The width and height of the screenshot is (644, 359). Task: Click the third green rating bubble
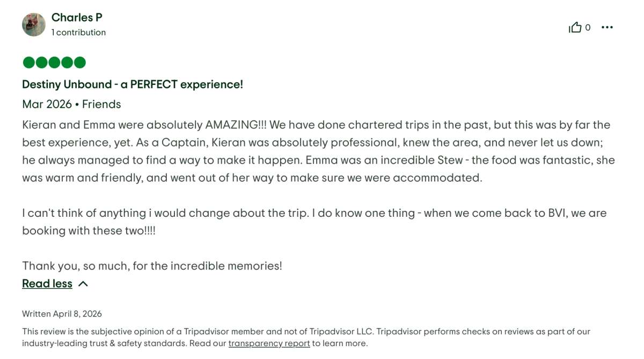pos(54,63)
